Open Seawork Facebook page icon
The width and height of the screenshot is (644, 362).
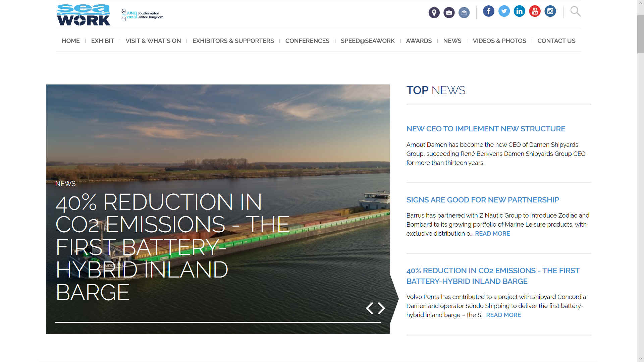(x=489, y=11)
